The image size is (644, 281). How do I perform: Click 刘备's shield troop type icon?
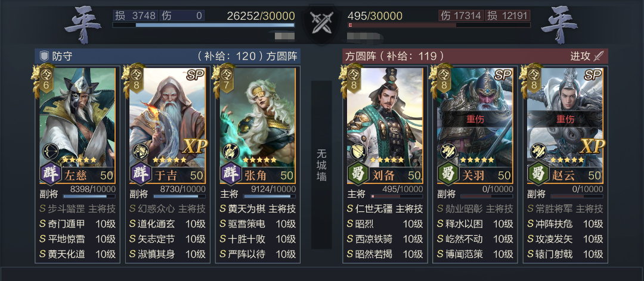[358, 152]
